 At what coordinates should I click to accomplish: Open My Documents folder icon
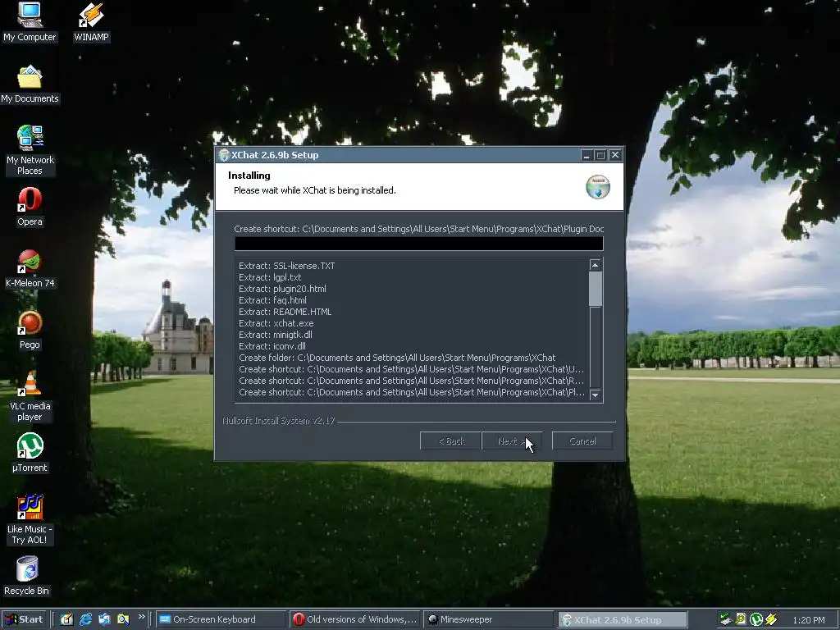[30, 84]
